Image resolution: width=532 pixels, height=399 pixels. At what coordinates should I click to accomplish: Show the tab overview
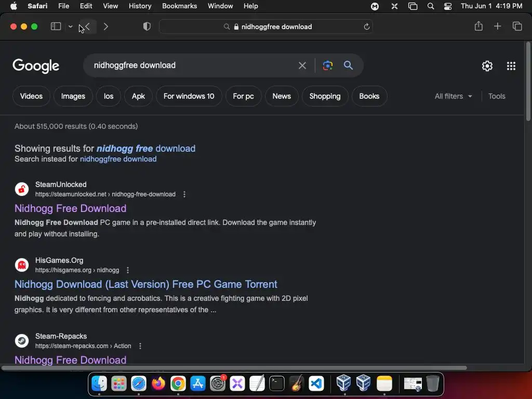coord(517,26)
